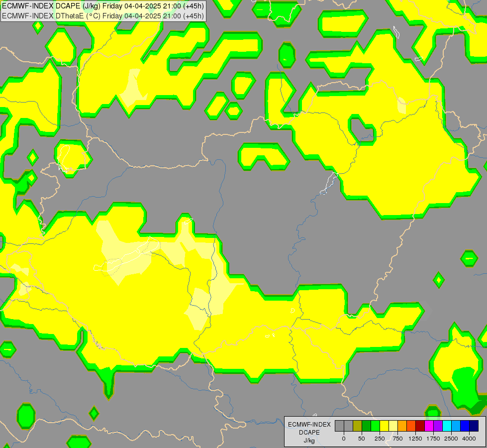This screenshot has height=448, width=487.
Task: Click the legend value 250
Action: pyautogui.click(x=380, y=439)
